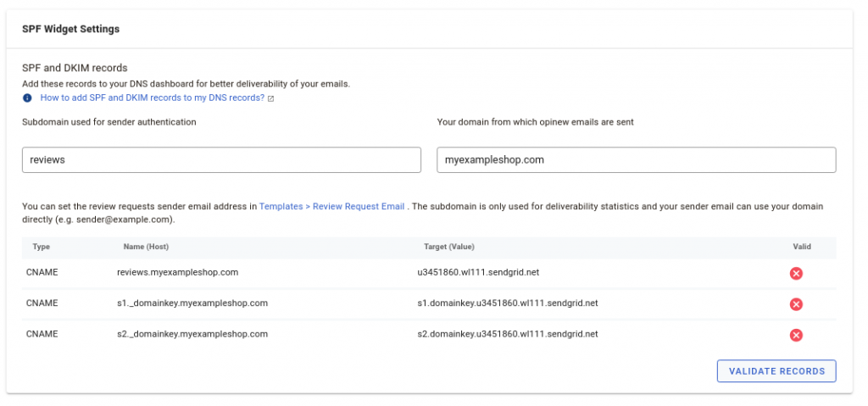868x406 pixels.
Task: Click the Name (Host) column header
Action: [x=146, y=247]
